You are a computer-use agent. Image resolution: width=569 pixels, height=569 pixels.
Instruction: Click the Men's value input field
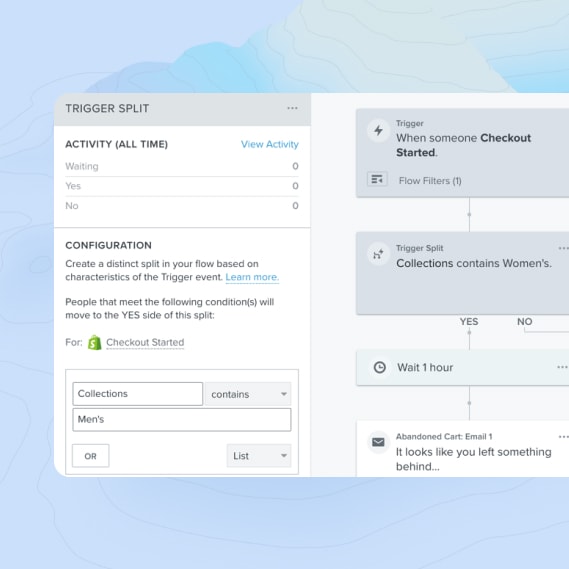coord(182,419)
